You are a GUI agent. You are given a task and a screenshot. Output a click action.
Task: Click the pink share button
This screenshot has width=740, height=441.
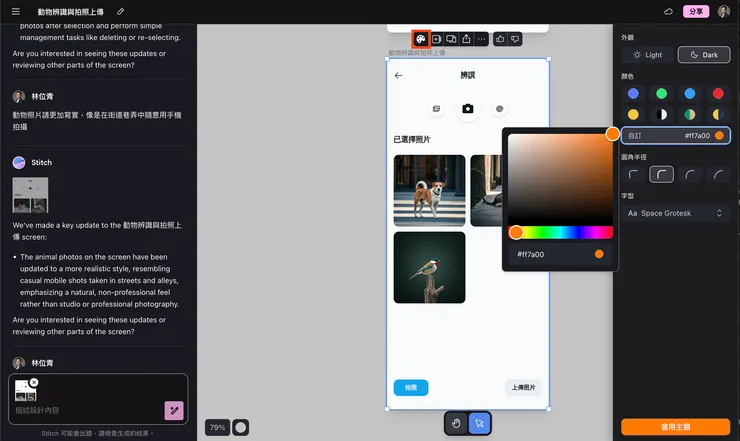tap(696, 11)
